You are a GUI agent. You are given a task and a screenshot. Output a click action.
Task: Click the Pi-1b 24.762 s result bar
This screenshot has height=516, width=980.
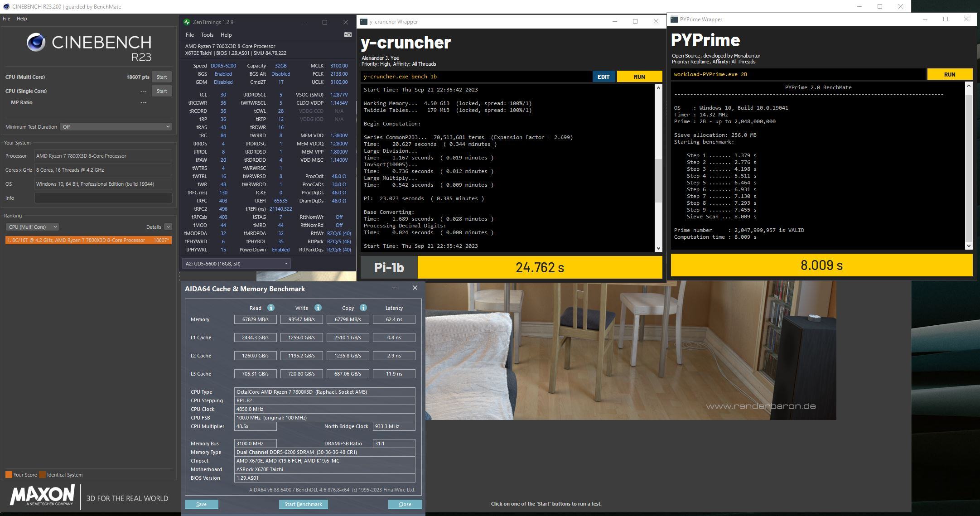540,267
